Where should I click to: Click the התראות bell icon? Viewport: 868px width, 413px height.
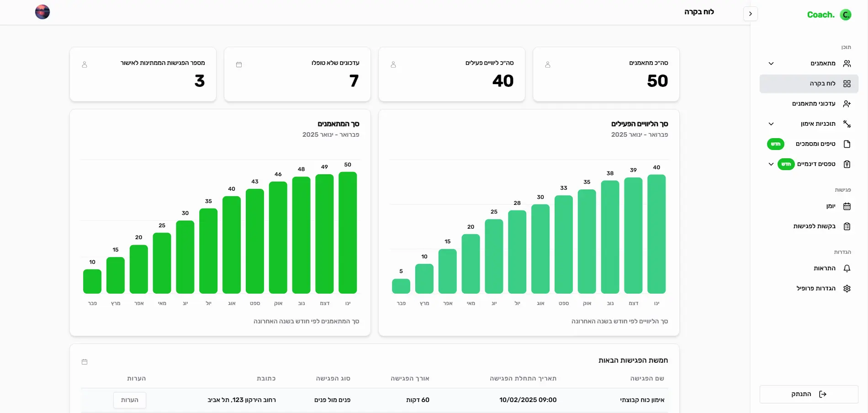point(847,268)
